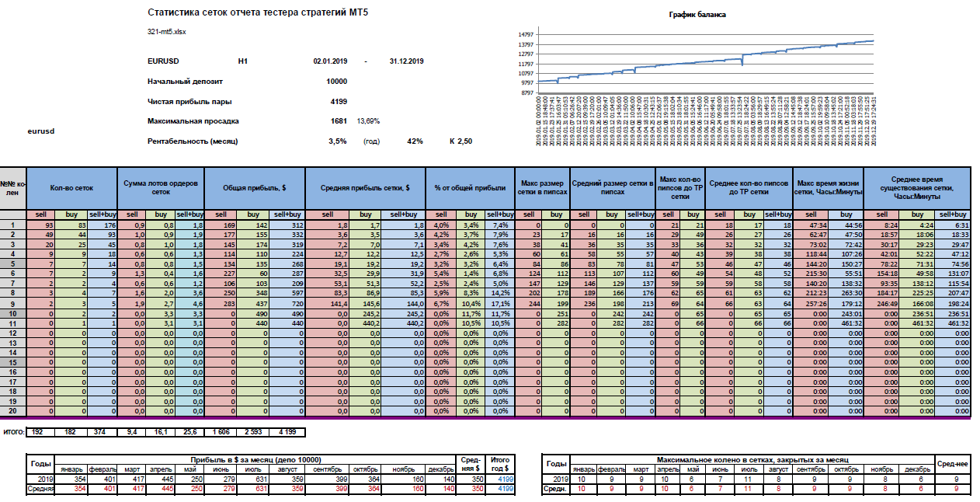The image size is (980, 502).
Task: Select the "Кол-во сеток" column header
Action: [71, 187]
